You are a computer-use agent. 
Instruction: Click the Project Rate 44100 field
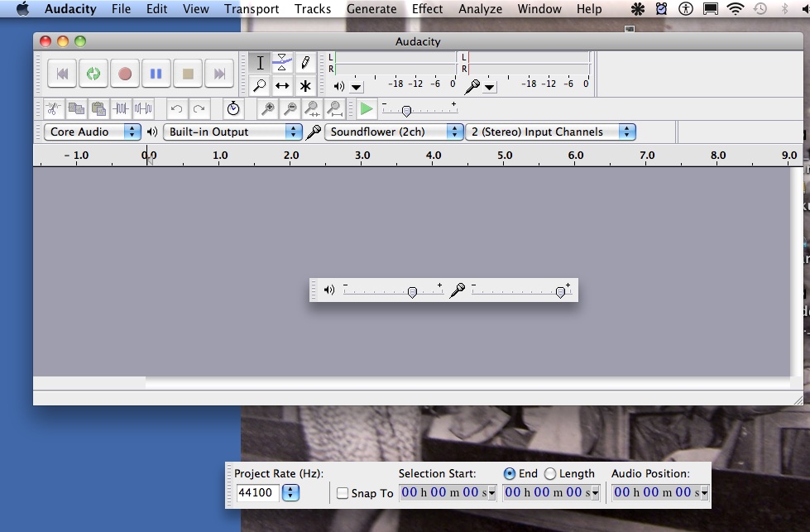(258, 492)
